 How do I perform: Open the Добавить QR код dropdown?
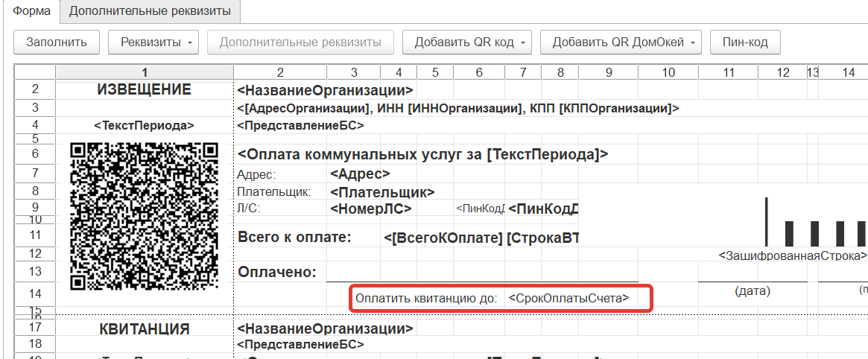tap(466, 42)
